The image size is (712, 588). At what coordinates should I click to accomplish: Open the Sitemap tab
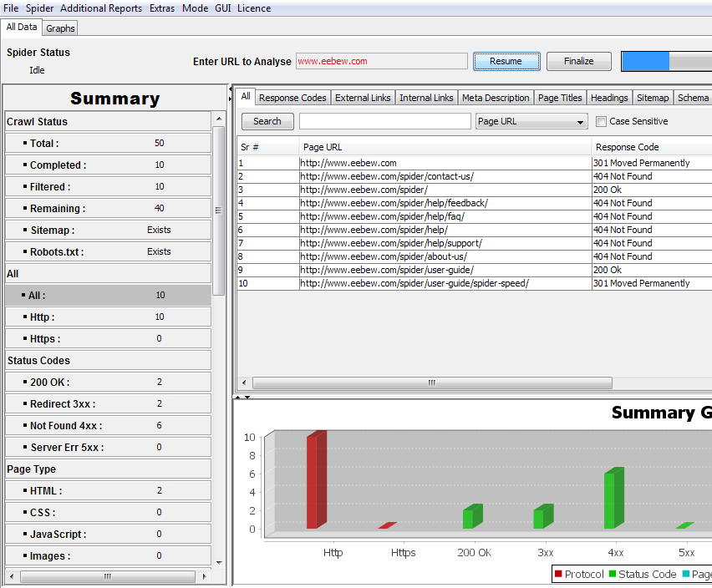tap(653, 98)
